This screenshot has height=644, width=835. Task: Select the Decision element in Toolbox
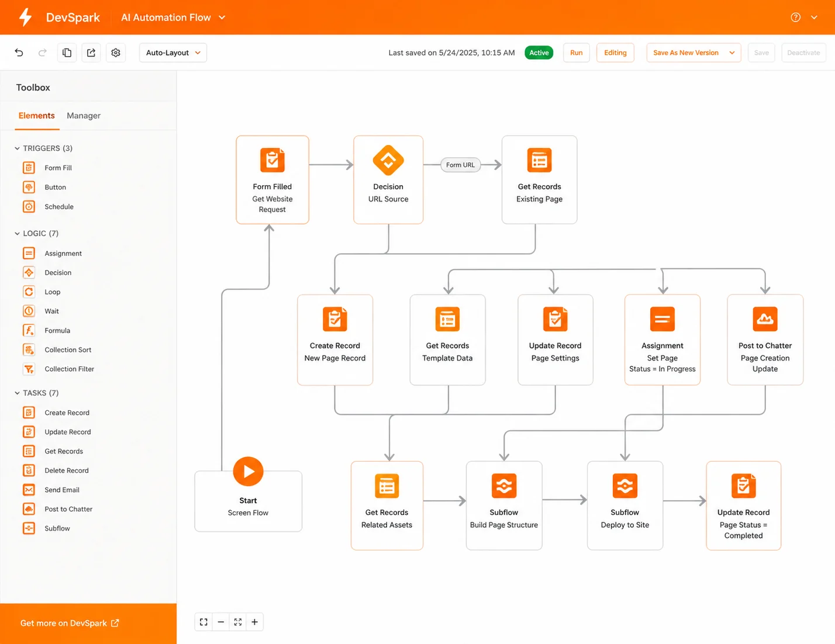tap(58, 272)
